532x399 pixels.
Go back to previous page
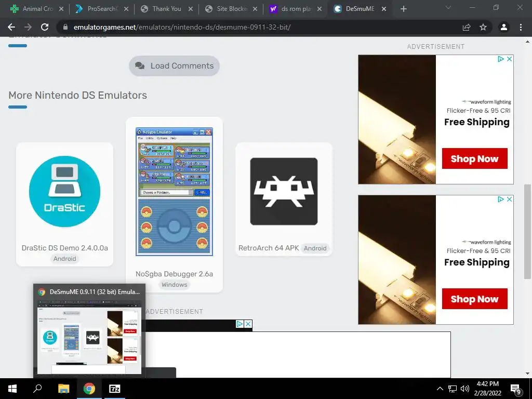pos(11,27)
